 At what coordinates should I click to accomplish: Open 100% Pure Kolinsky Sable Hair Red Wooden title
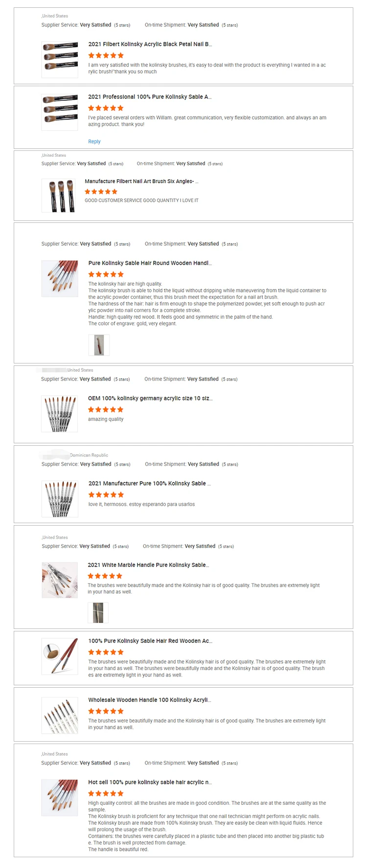click(x=150, y=641)
